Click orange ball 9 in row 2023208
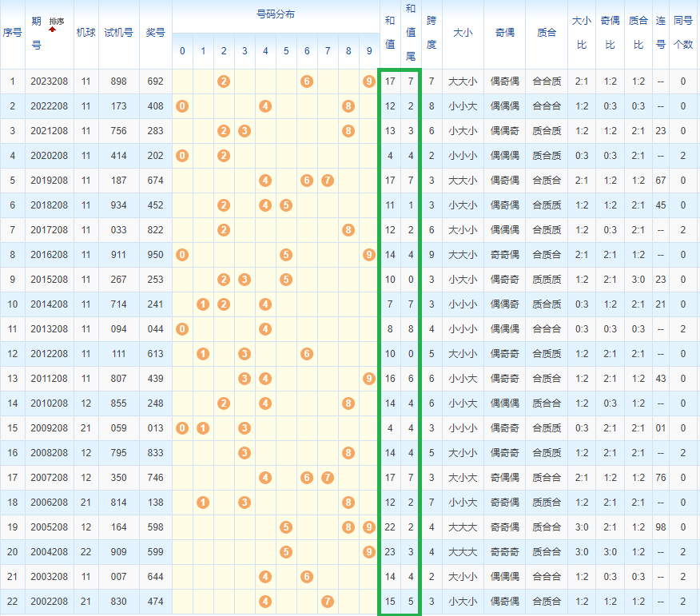This screenshot has height=616, width=700. click(368, 81)
